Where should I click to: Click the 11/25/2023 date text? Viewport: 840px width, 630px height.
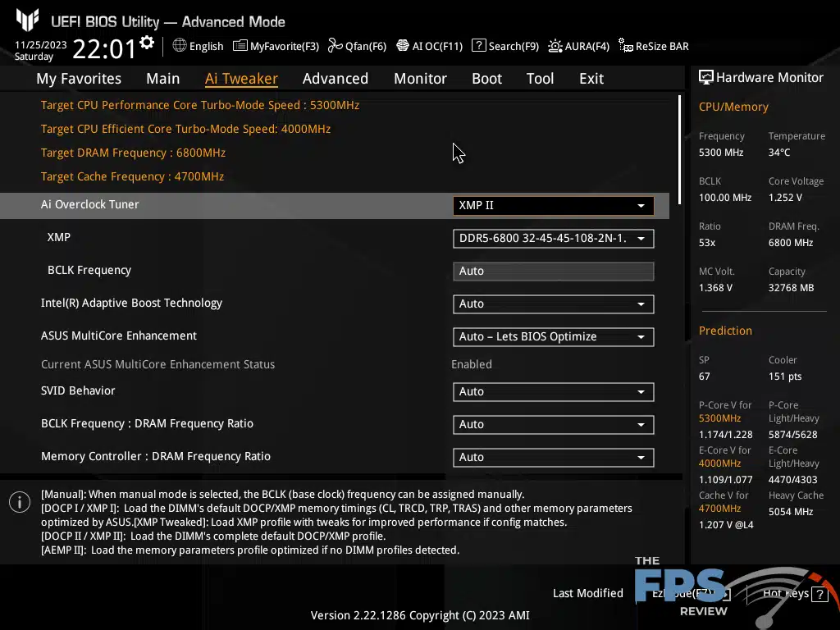[x=41, y=45]
